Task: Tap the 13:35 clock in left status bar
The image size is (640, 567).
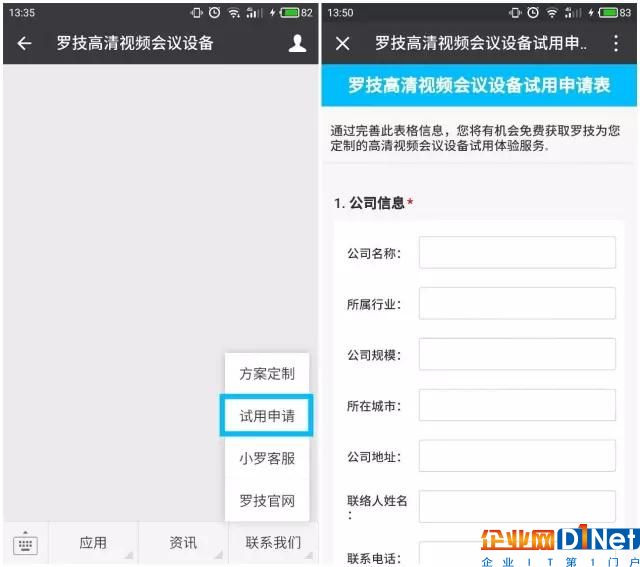Action: coord(22,13)
